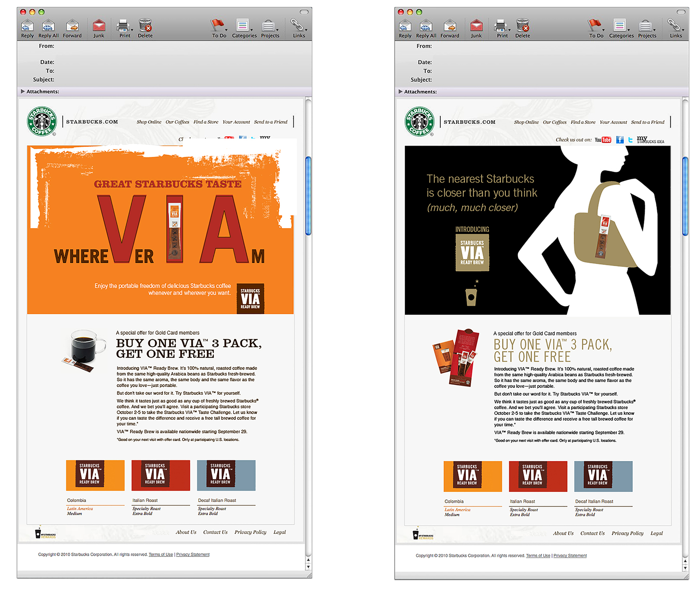Click Delete icon in left email window
This screenshot has height=589, width=700.
point(145,26)
